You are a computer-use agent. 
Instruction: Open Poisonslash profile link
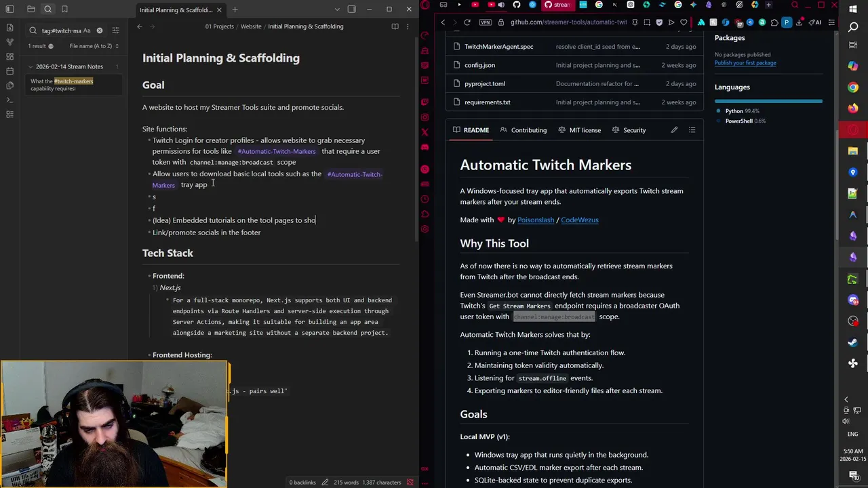(536, 220)
